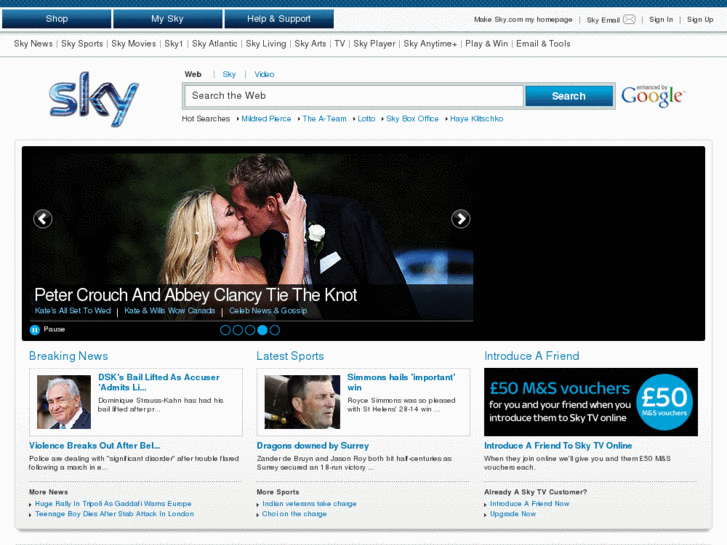This screenshot has width=727, height=545.
Task: Click Huge Rally In Tripoli news link
Action: click(113, 504)
